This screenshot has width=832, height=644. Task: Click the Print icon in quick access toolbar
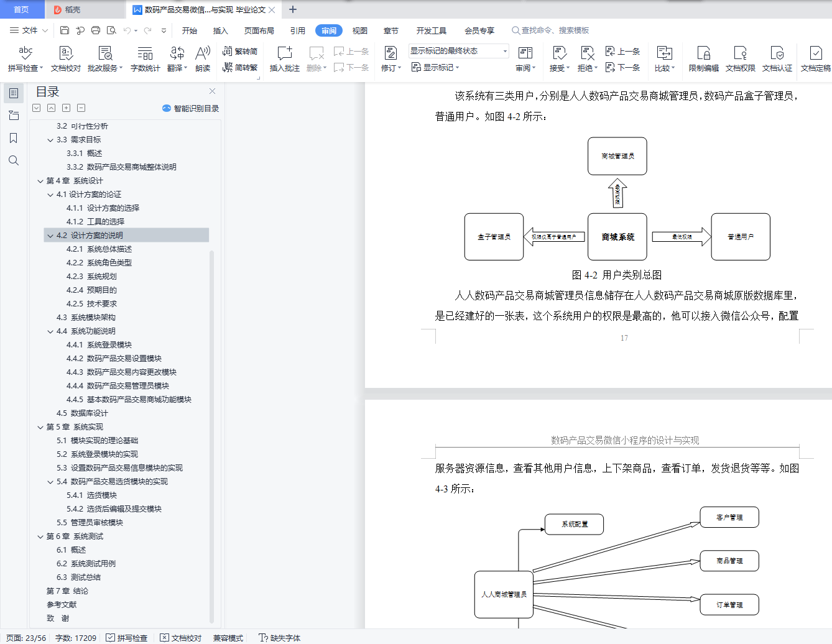pos(96,30)
